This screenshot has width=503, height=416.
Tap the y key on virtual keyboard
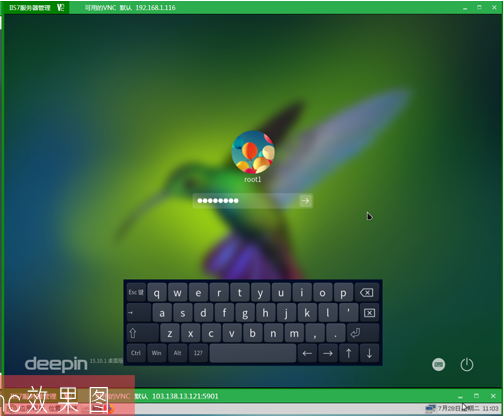pos(260,292)
